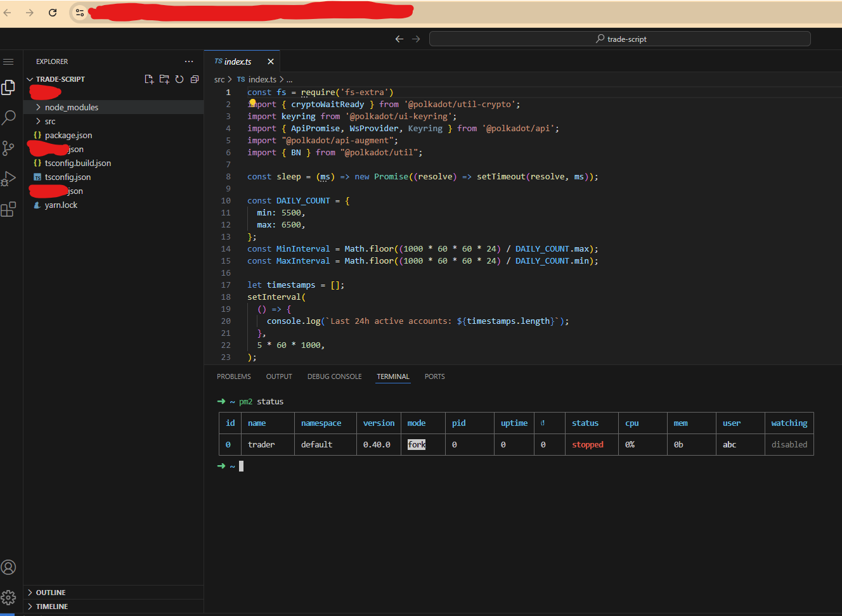This screenshot has width=842, height=616.
Task: Open tsconfig.build.json file
Action: (78, 163)
